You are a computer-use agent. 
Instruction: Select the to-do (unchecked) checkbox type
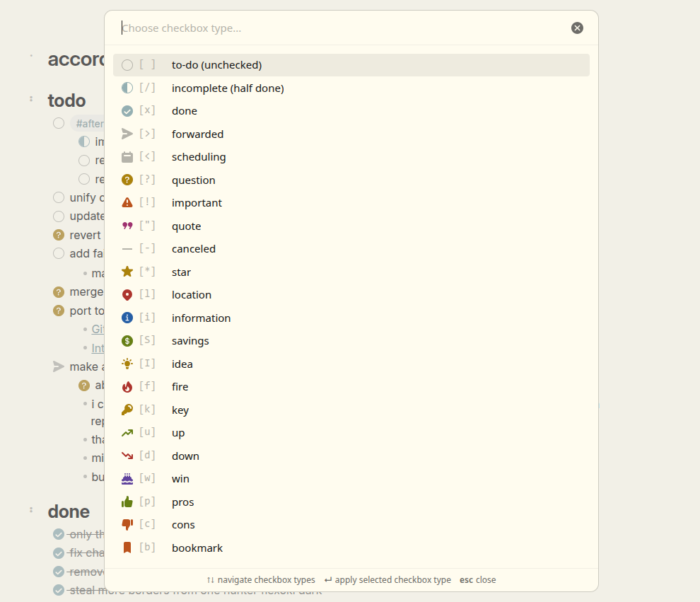[351, 65]
